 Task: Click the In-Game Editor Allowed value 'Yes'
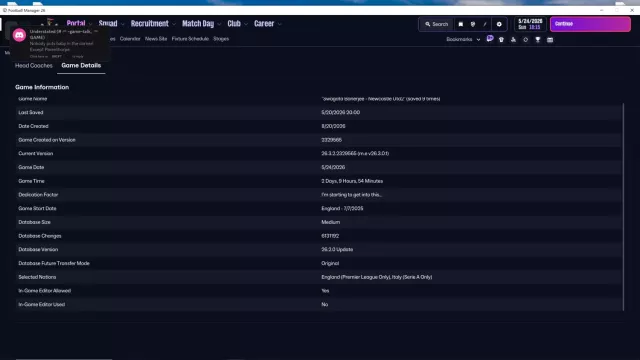(325, 291)
